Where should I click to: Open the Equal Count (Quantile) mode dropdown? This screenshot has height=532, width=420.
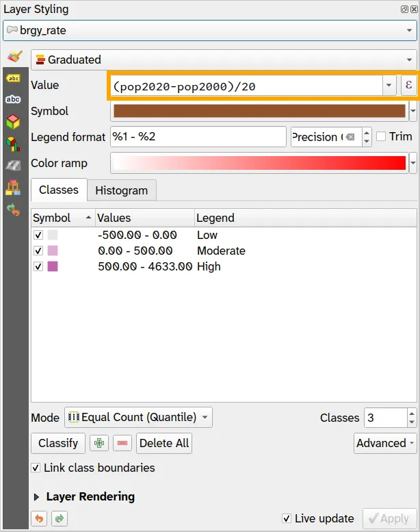point(139,417)
